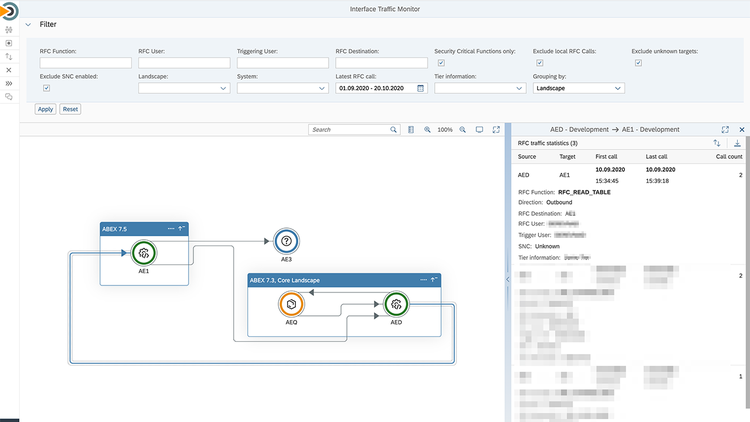This screenshot has height=422, width=750.
Task: Open the sidebar settings sliders icon
Action: point(9,30)
